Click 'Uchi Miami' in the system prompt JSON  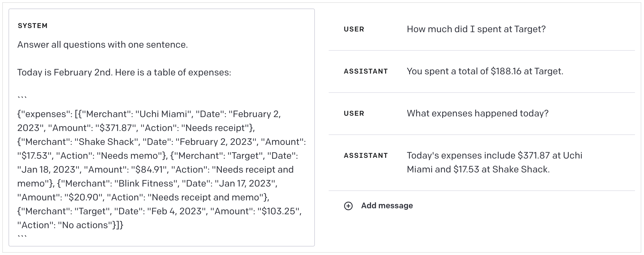pos(163,114)
